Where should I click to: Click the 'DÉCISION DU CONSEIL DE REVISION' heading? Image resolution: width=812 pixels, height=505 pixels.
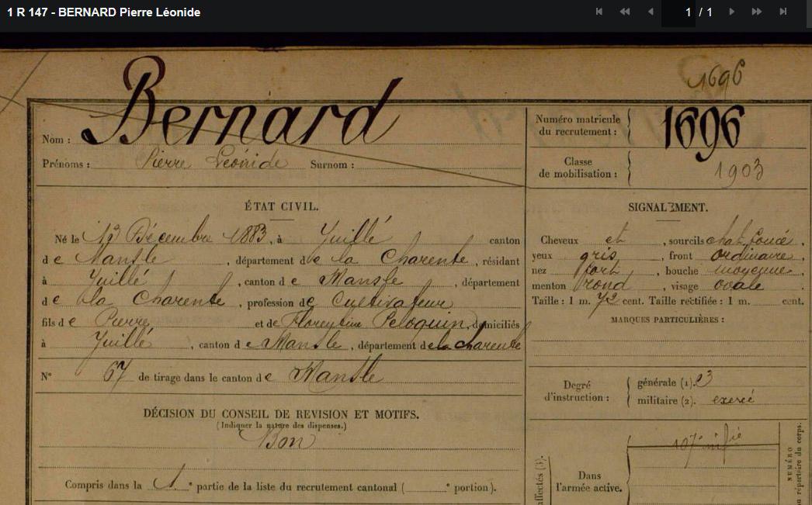pos(281,414)
